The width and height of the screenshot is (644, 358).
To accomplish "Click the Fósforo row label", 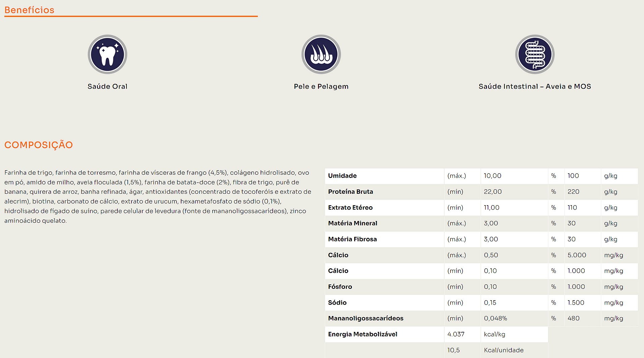I will coord(340,286).
